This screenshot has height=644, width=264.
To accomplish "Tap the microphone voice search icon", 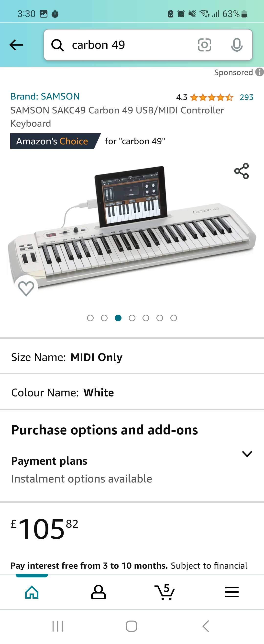I will [237, 45].
